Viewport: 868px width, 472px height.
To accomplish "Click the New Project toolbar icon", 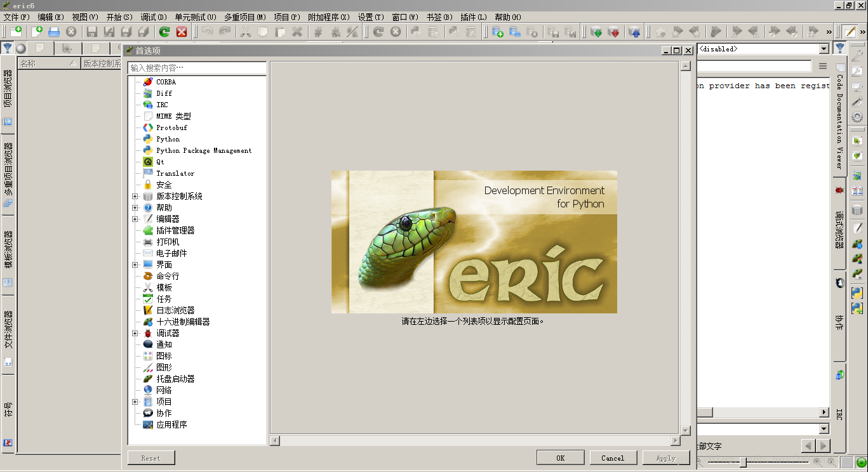I will [x=15, y=31].
